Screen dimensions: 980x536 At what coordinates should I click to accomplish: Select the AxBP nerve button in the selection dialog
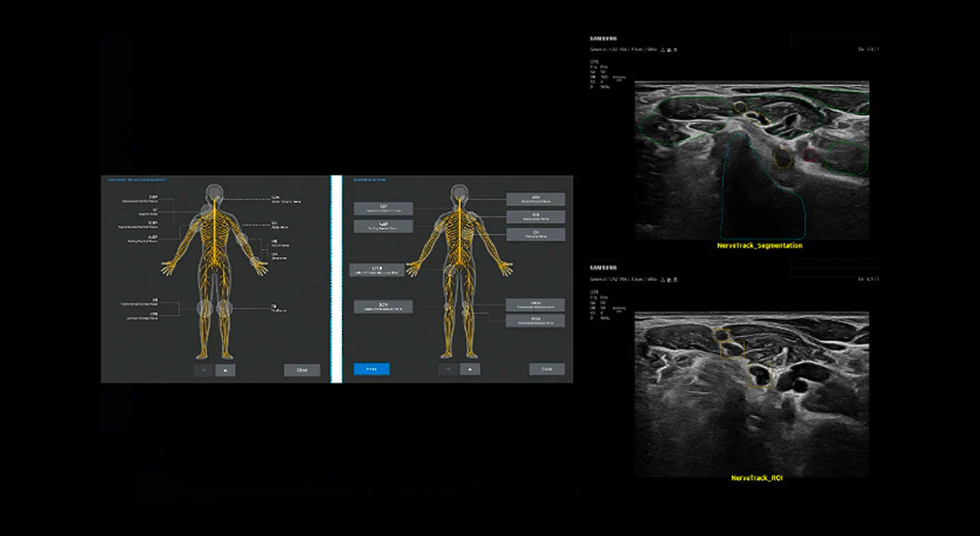383,226
